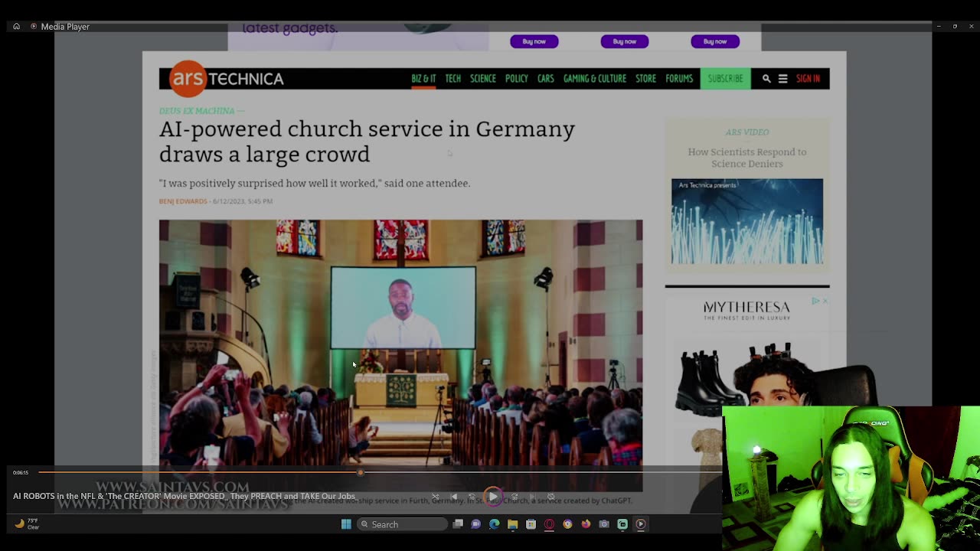Click the green SUBSCRIBE button
This screenshot has width=980, height=551.
[x=725, y=79]
